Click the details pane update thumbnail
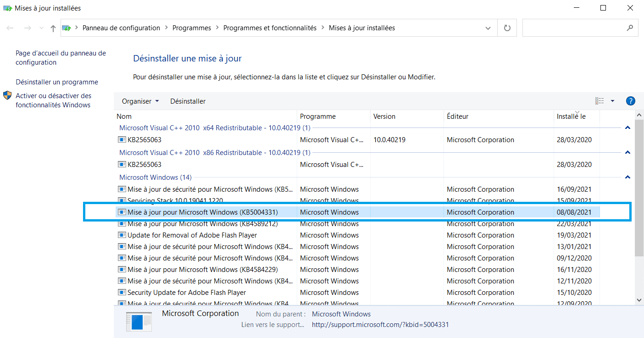The height and width of the screenshot is (338, 644). click(x=139, y=322)
